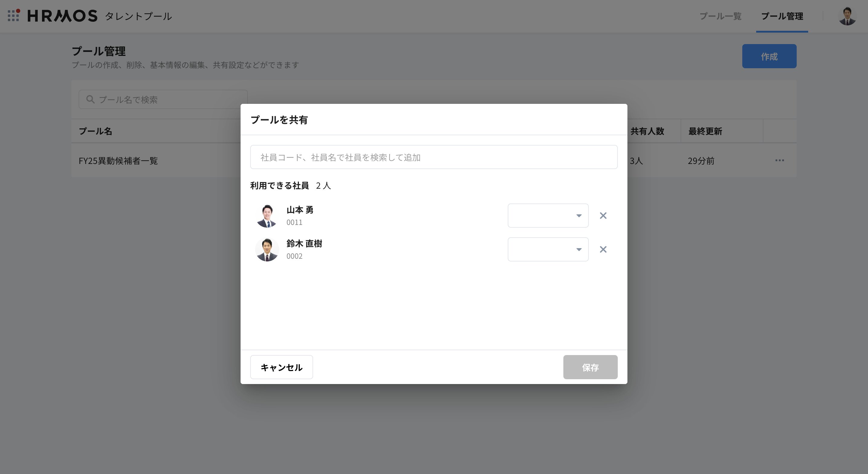
Task: Click the 保存 button
Action: (590, 367)
